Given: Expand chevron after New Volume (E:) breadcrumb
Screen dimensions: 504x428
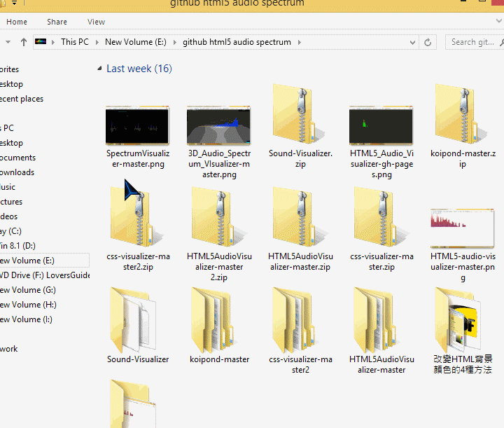Looking at the screenshot, I should pyautogui.click(x=175, y=42).
